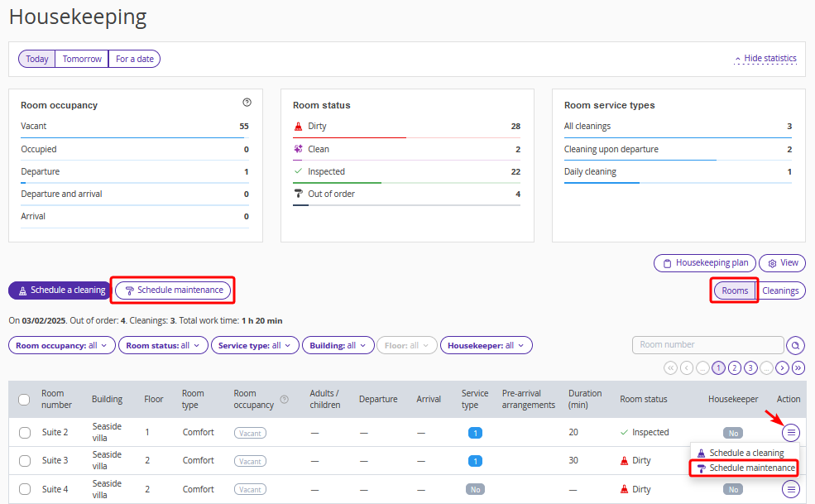The height and width of the screenshot is (504, 815).
Task: Expand the Service type filter dropdown
Action: point(254,345)
